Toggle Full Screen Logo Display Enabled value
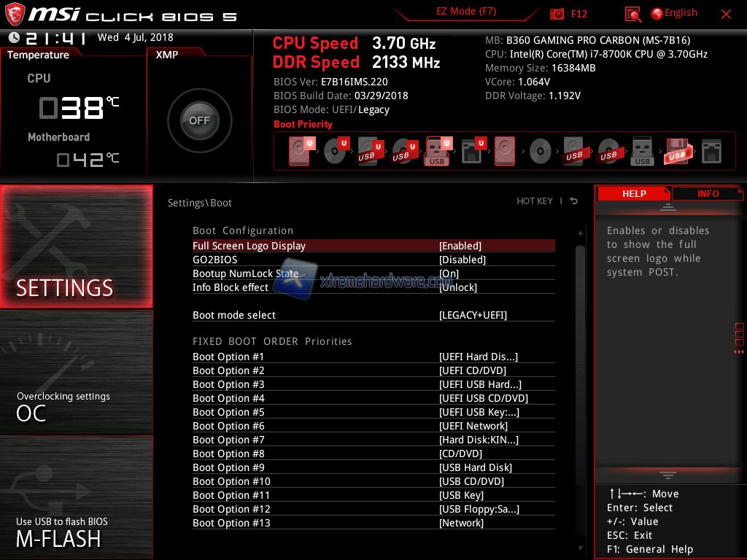The height and width of the screenshot is (560, 747). click(460, 246)
